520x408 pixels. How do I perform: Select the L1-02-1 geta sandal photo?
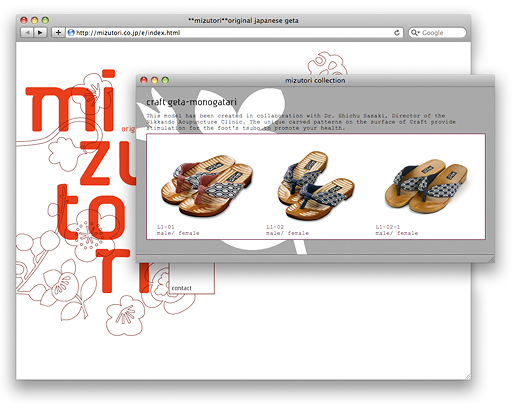pos(426,186)
